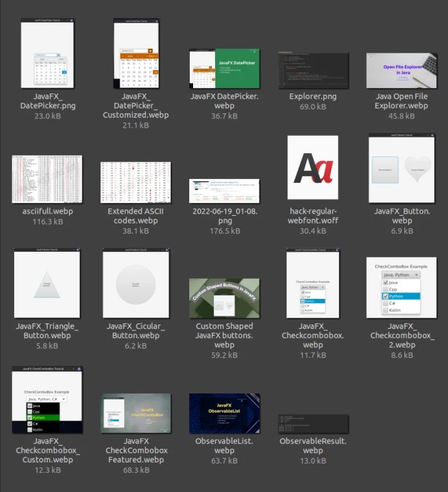This screenshot has width=448, height=492.
Task: Select the Java Open File Explorer.webp thumbnail
Action: (402, 71)
